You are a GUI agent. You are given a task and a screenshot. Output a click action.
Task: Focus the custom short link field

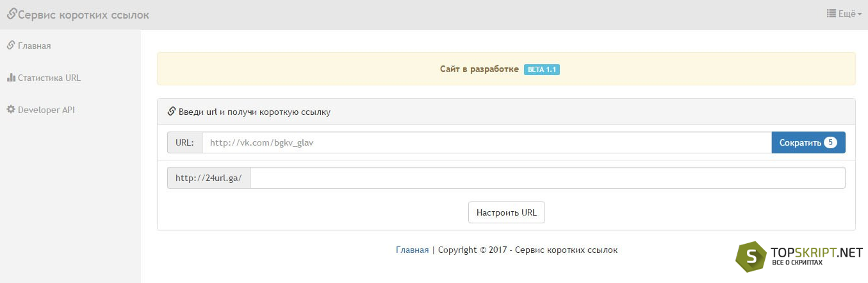[x=548, y=178]
